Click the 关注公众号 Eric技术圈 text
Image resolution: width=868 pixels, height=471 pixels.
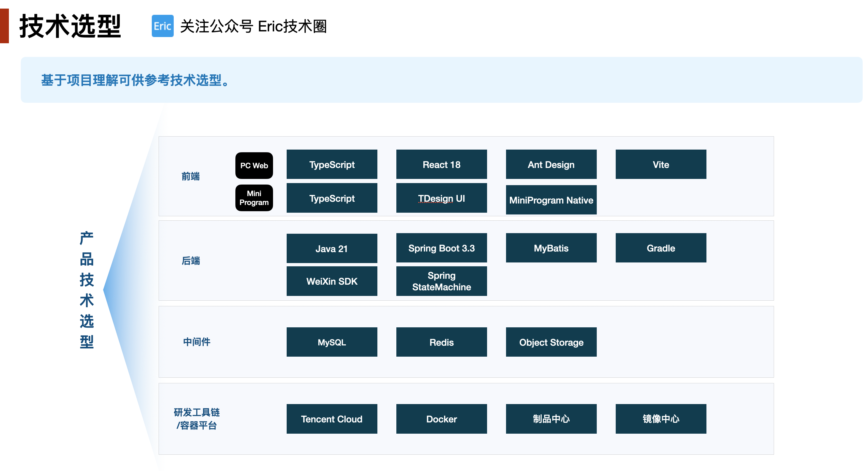[x=253, y=26]
